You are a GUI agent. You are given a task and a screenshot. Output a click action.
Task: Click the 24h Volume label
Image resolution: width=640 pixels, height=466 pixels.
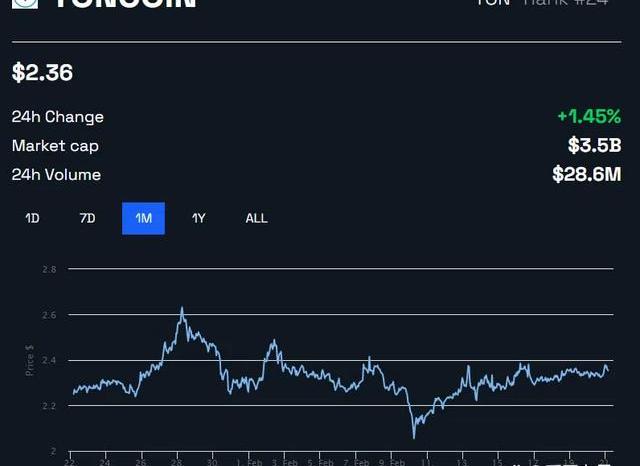(x=56, y=175)
